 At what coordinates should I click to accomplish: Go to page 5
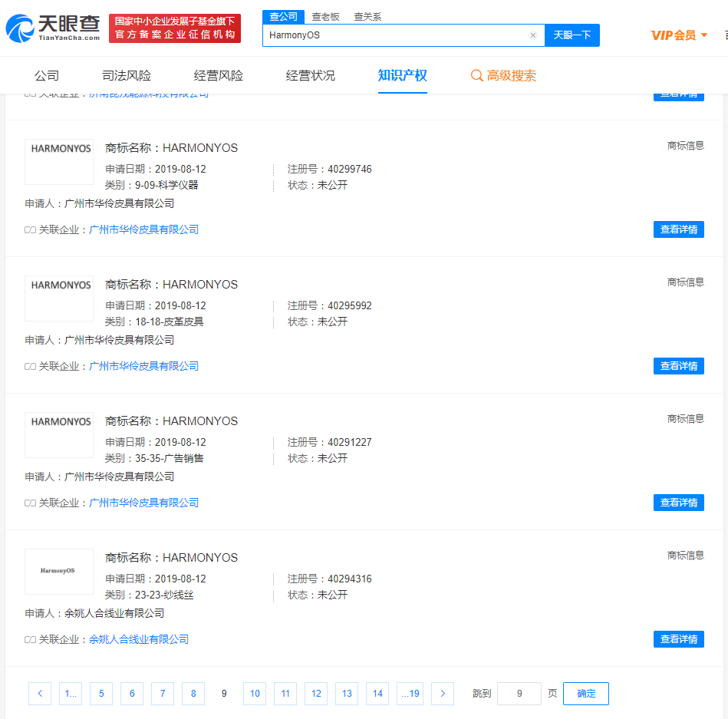[x=101, y=694]
